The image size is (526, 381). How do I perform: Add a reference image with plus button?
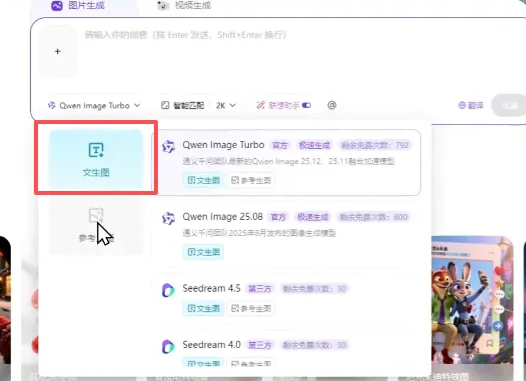(x=57, y=51)
